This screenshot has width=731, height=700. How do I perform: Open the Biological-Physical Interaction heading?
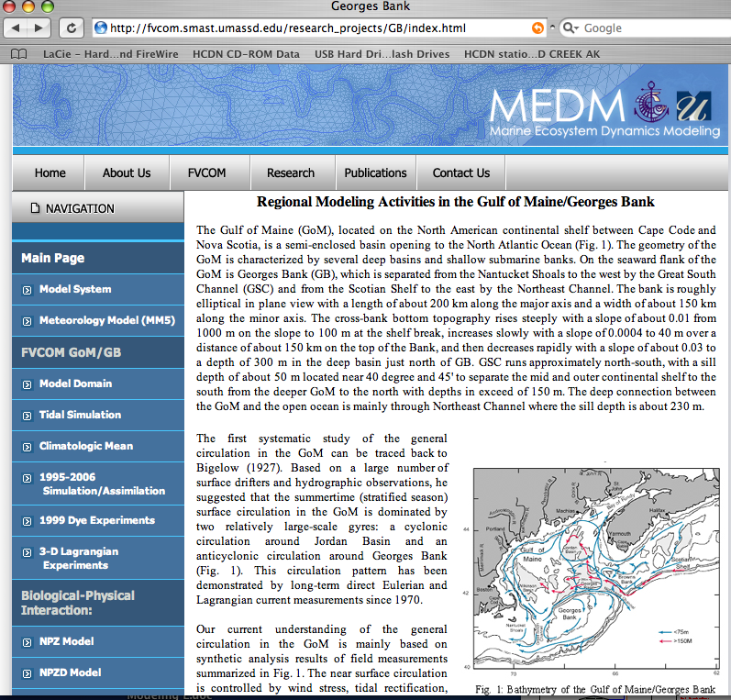coord(77,603)
